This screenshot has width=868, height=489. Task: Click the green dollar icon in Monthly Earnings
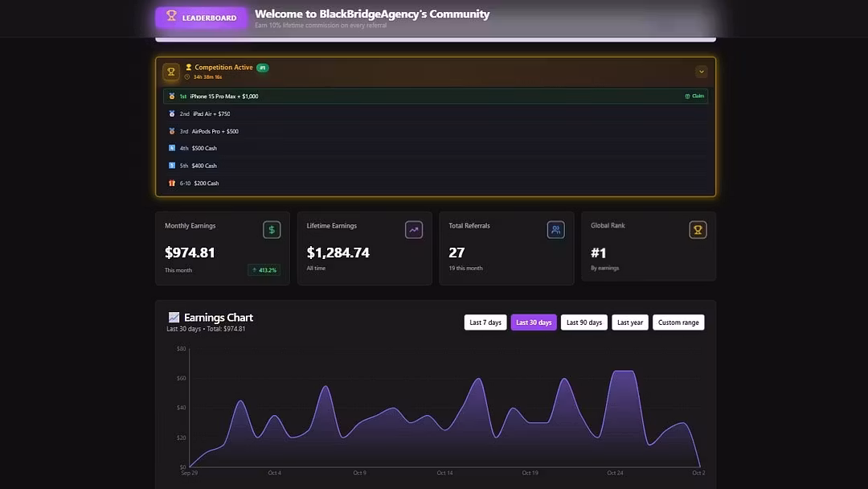[x=272, y=230]
